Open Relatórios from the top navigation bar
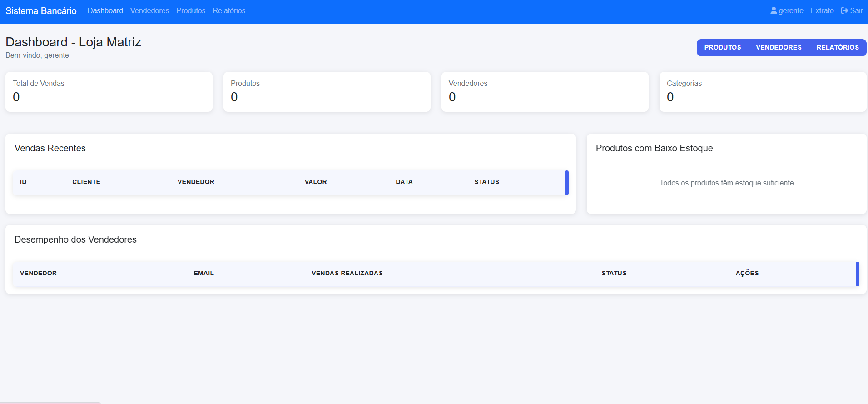The image size is (868, 404). pos(229,10)
